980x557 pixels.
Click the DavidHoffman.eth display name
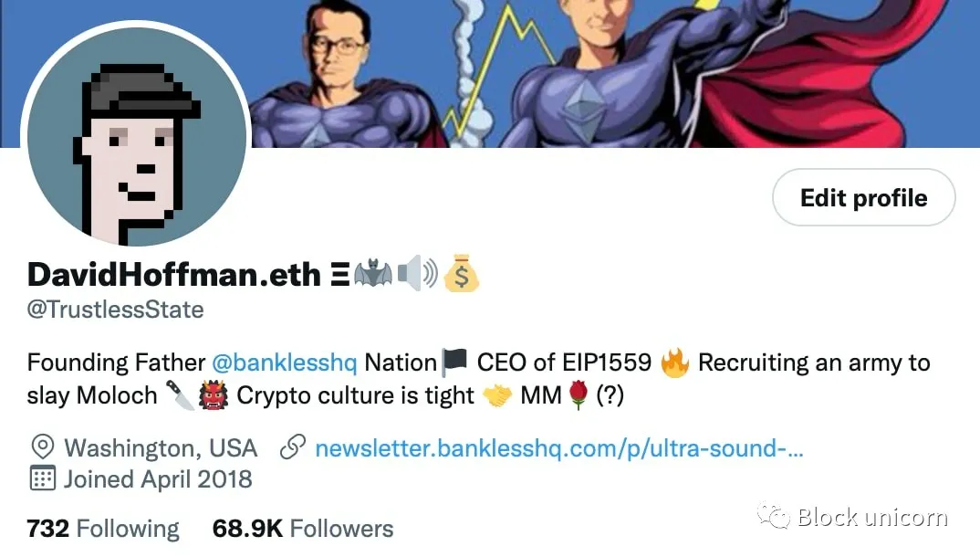(x=173, y=275)
